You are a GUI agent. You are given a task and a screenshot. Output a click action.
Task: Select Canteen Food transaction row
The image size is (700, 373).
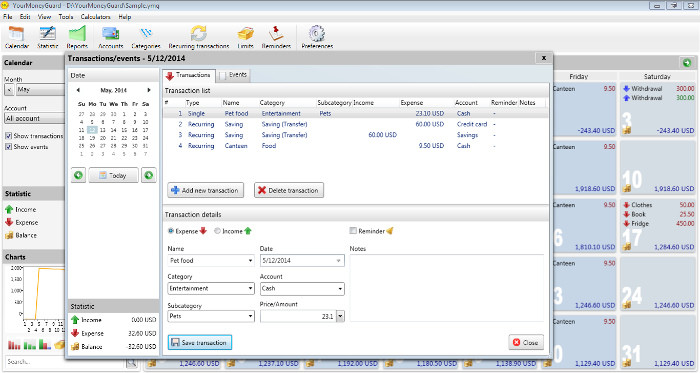355,145
